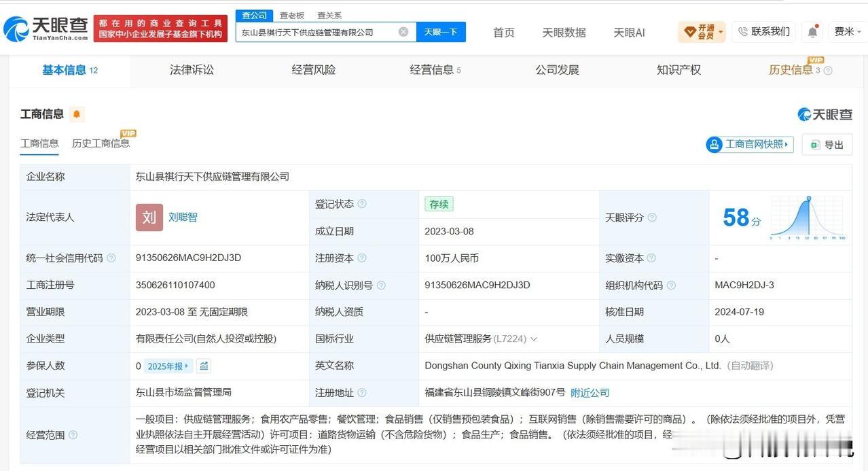Click 组织机构代码 value MAC9H2DJ-3
Image resolution: width=868 pixels, height=471 pixels.
(x=744, y=285)
